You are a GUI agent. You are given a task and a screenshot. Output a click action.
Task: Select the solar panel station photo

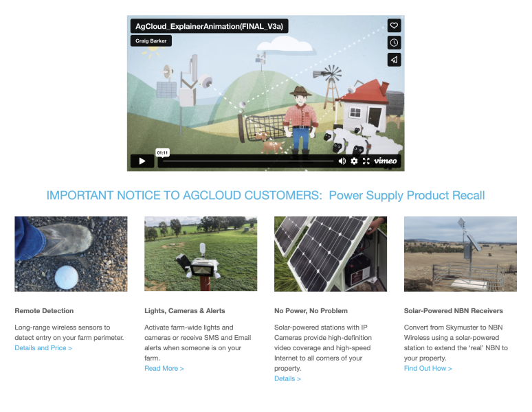click(x=331, y=254)
